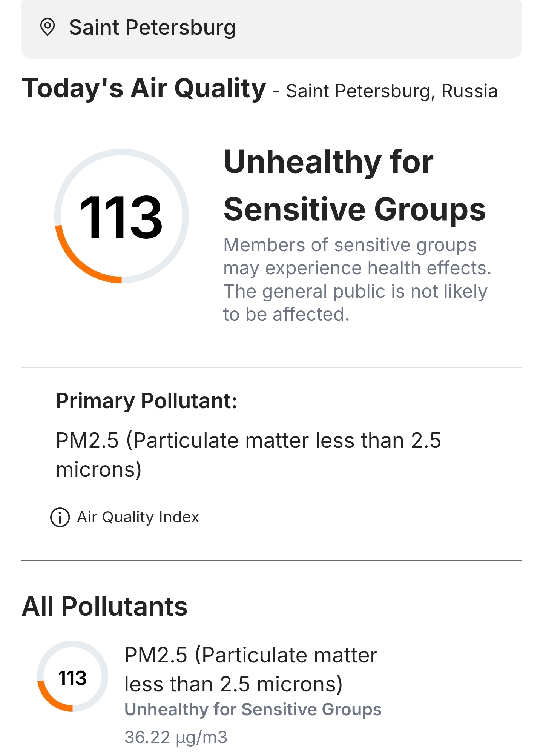
Task: Tap the grey Unhealthy for Sensitive Groups status
Action: 253,709
